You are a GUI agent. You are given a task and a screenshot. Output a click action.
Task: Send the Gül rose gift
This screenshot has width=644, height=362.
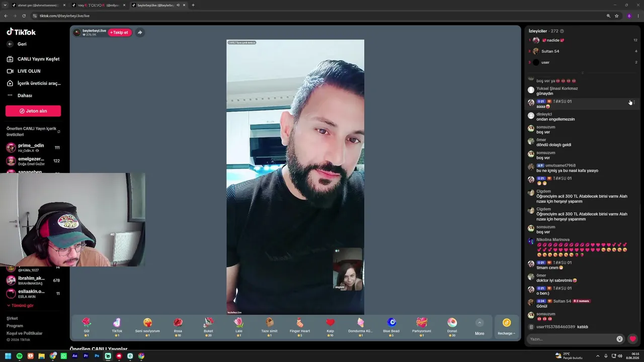[x=86, y=326]
